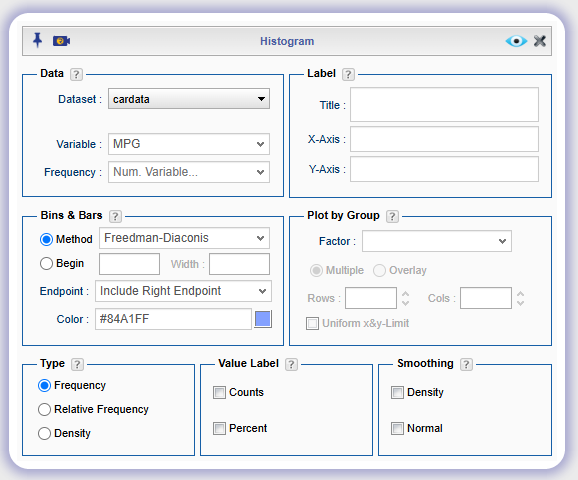
Task: Open help for Label section
Action: (x=348, y=74)
